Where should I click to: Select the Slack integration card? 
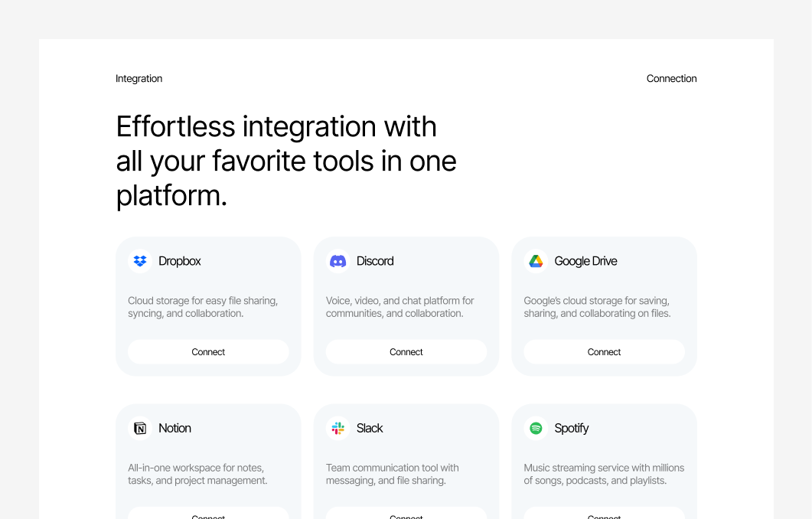click(406, 459)
